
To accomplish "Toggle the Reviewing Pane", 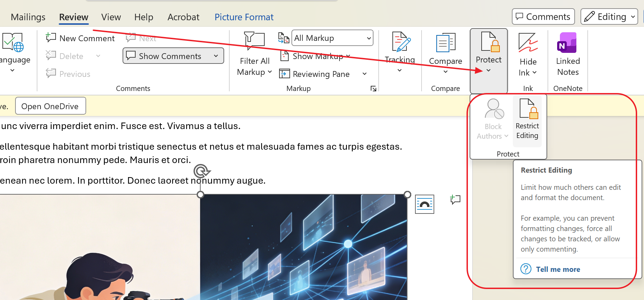I will (x=315, y=74).
